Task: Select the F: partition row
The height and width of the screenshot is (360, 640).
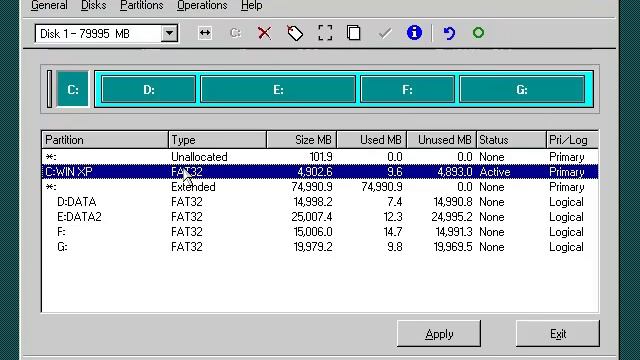Action: (320, 232)
